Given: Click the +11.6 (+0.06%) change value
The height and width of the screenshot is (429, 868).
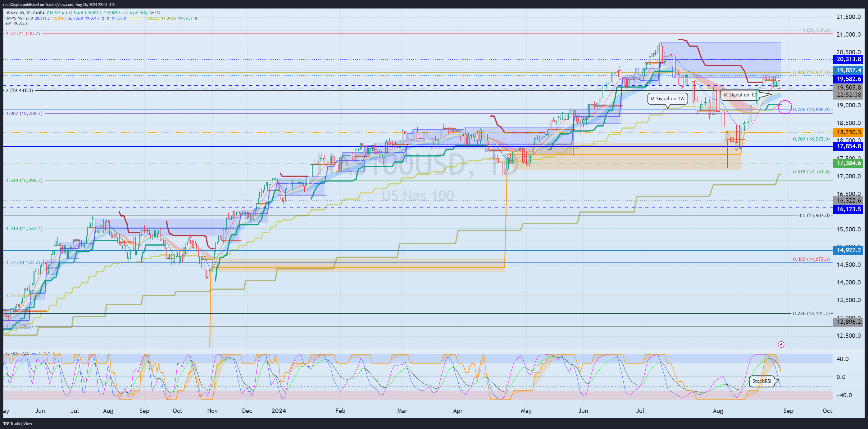Looking at the screenshot, I should click(135, 13).
